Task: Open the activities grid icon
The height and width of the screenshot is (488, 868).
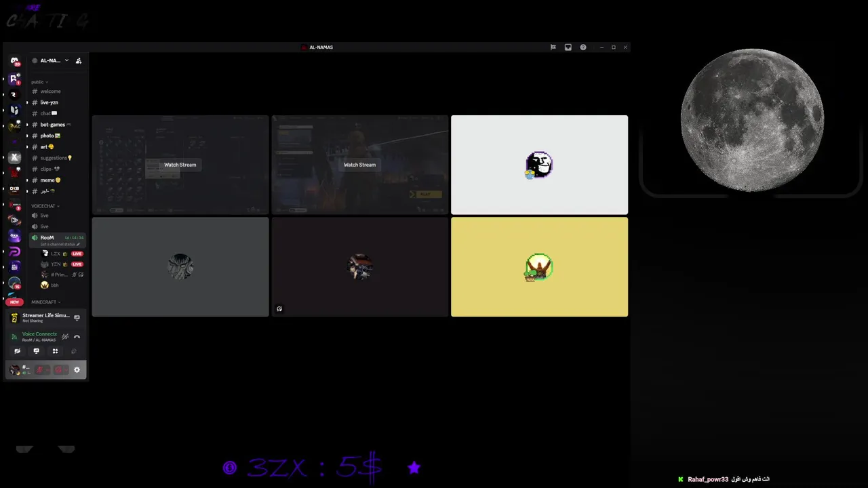Action: [x=55, y=351]
